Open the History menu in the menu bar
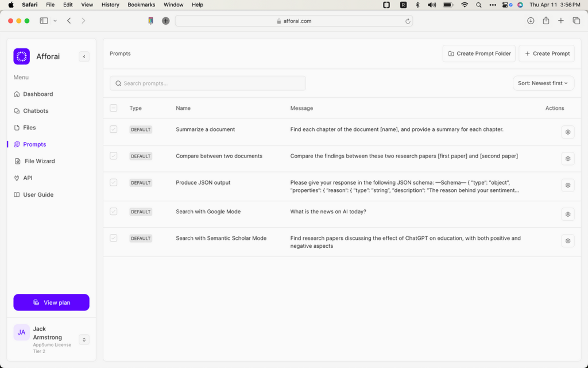Image resolution: width=588 pixels, height=368 pixels. click(x=110, y=5)
